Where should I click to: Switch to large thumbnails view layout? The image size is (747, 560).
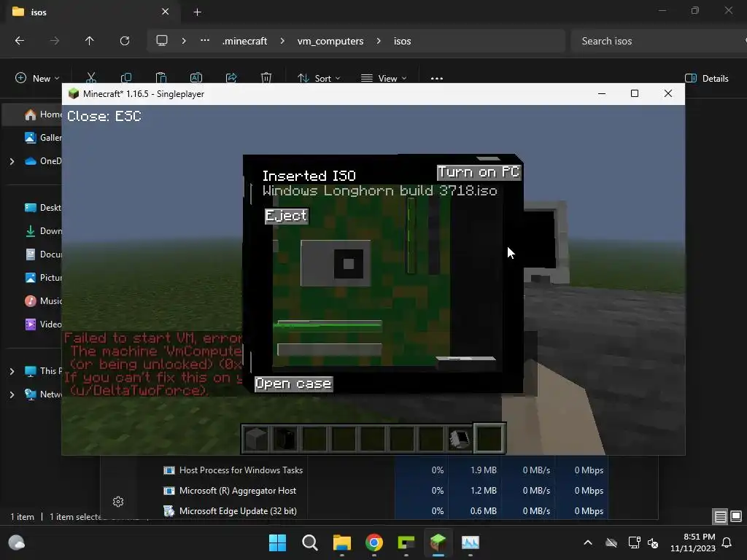click(736, 516)
